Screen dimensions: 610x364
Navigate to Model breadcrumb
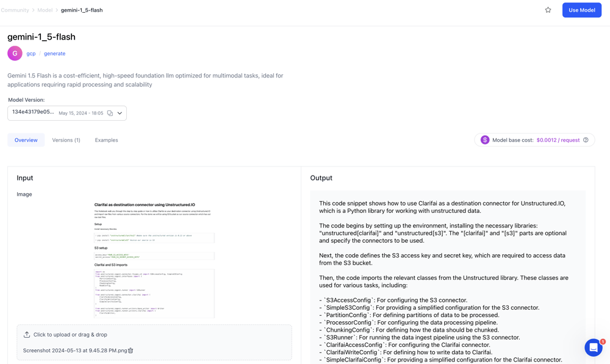pos(45,10)
